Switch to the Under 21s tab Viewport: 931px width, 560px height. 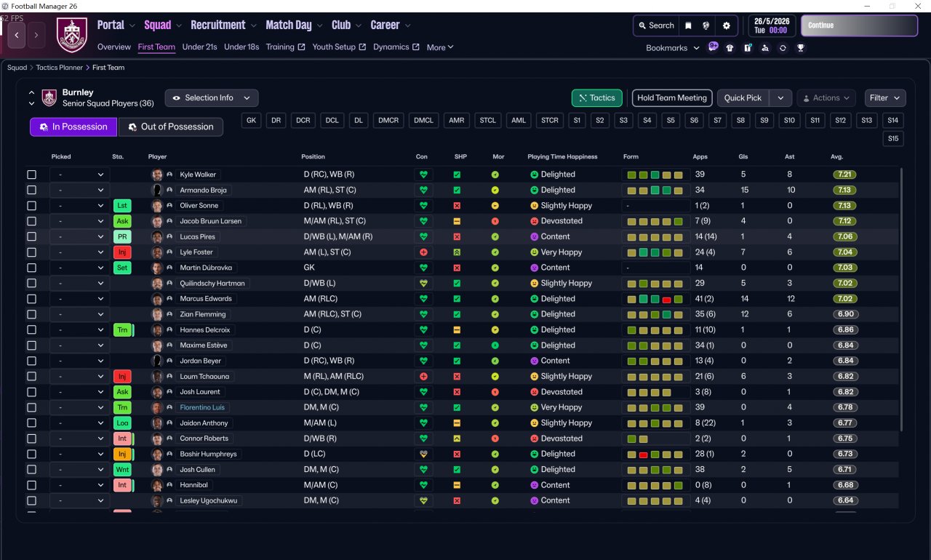(x=200, y=47)
